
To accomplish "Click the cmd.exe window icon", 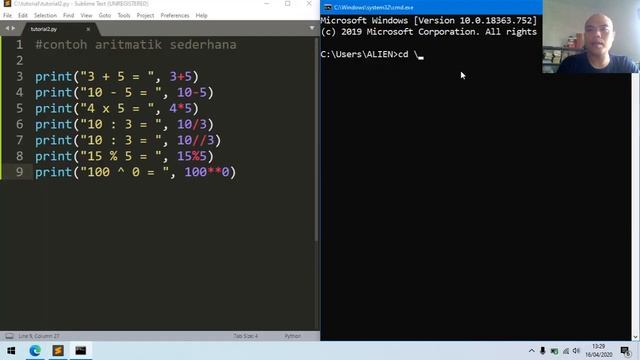I will pos(328,7).
